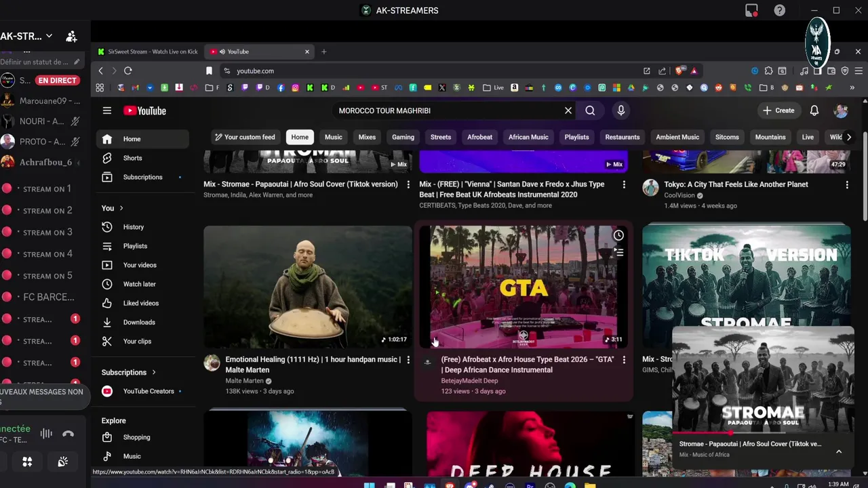Click the Create button
The width and height of the screenshot is (868, 488).
click(778, 110)
